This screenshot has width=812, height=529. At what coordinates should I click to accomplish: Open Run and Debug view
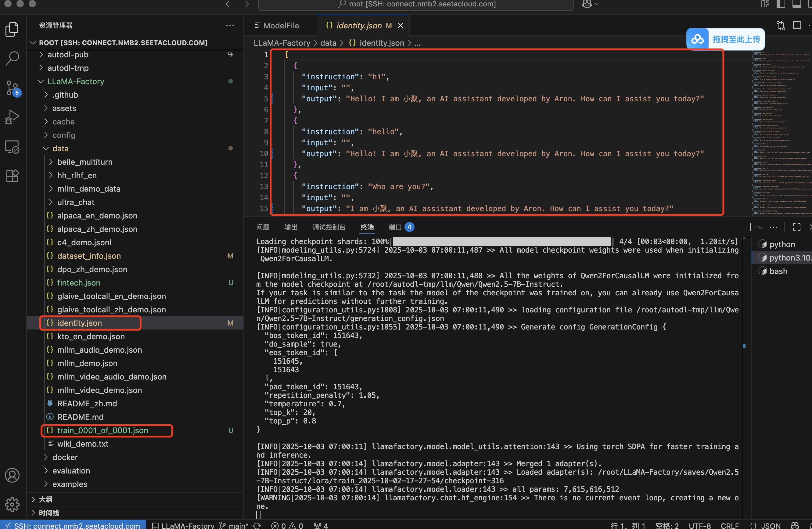pyautogui.click(x=12, y=117)
